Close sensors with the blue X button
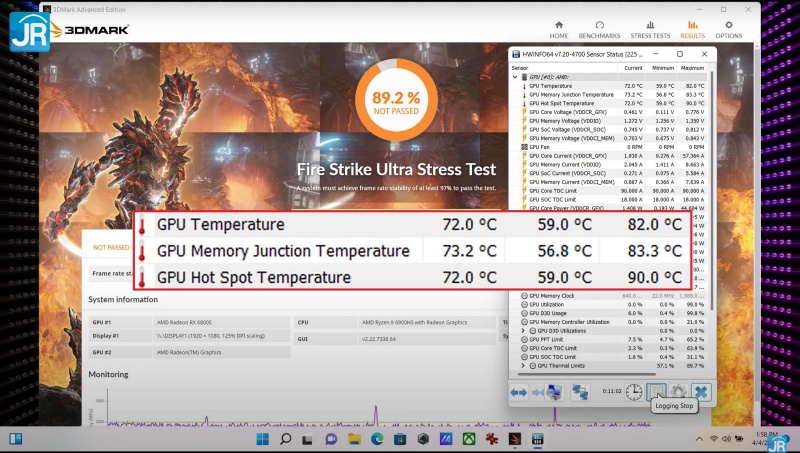The height and width of the screenshot is (453, 800). click(702, 392)
